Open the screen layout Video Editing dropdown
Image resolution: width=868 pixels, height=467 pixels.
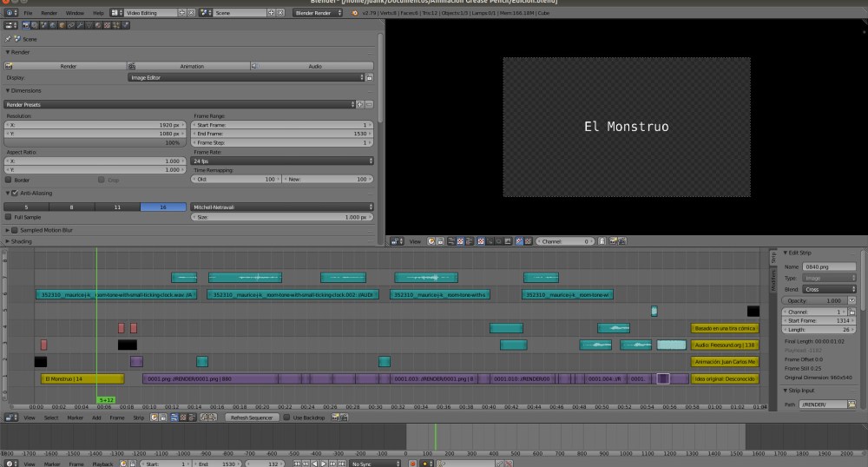coord(146,14)
